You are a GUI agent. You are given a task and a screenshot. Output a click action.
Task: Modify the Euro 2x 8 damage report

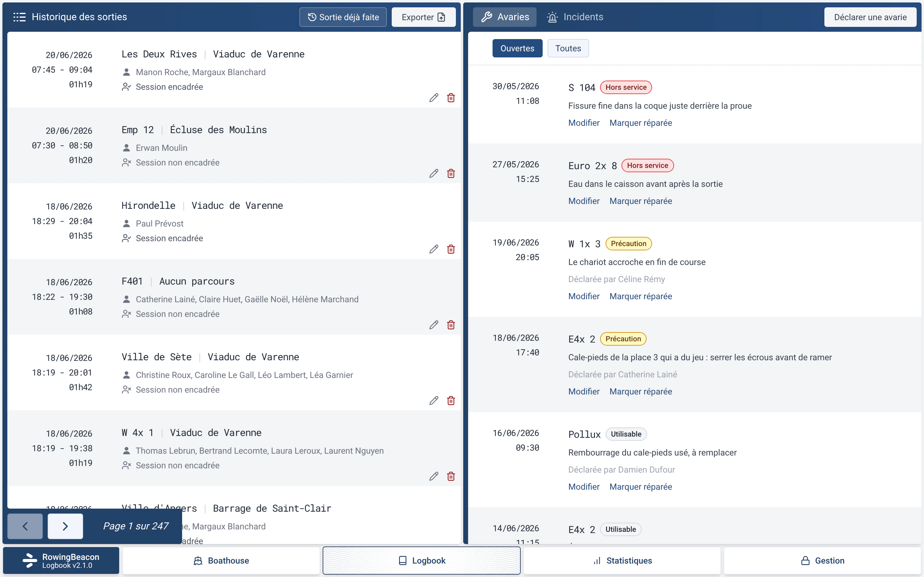[x=584, y=201]
